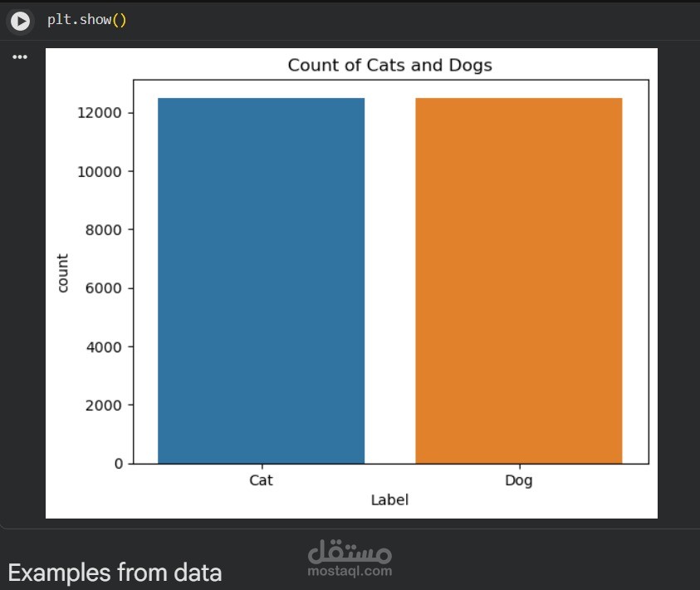Viewport: 700px width, 590px height.
Task: Click the 4000 y-axis tick label
Action: [105, 347]
